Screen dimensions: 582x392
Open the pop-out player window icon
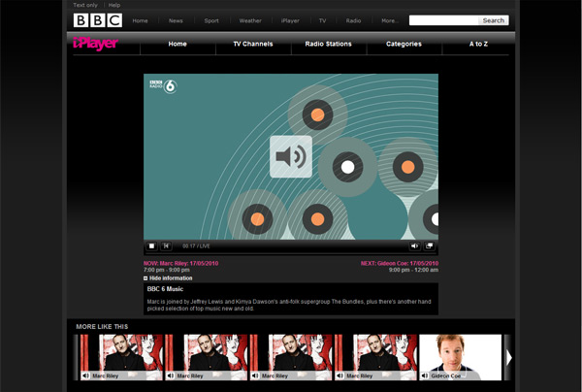(429, 245)
